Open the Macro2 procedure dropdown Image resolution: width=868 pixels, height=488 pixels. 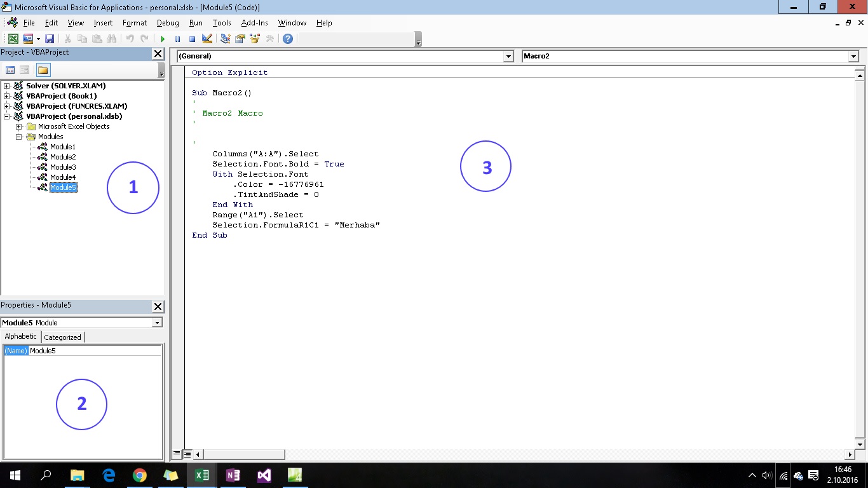click(x=853, y=57)
